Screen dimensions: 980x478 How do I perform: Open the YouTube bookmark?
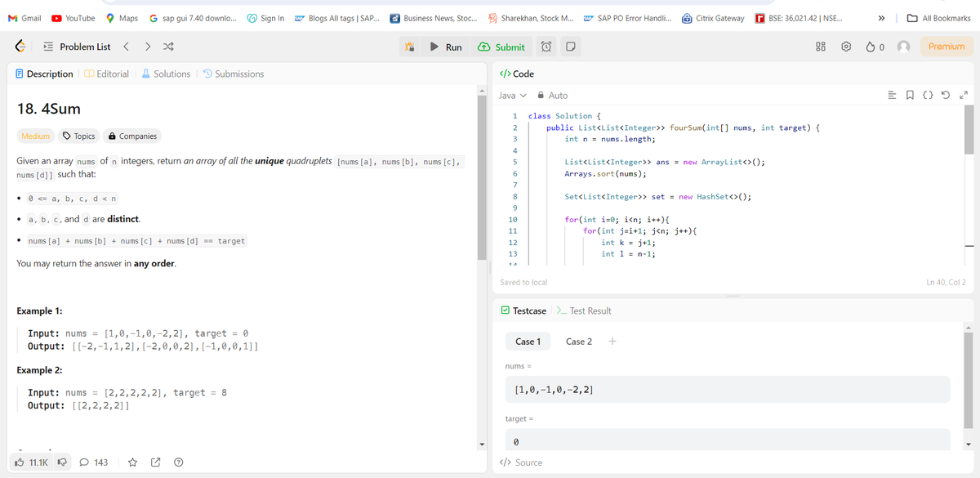click(x=73, y=17)
